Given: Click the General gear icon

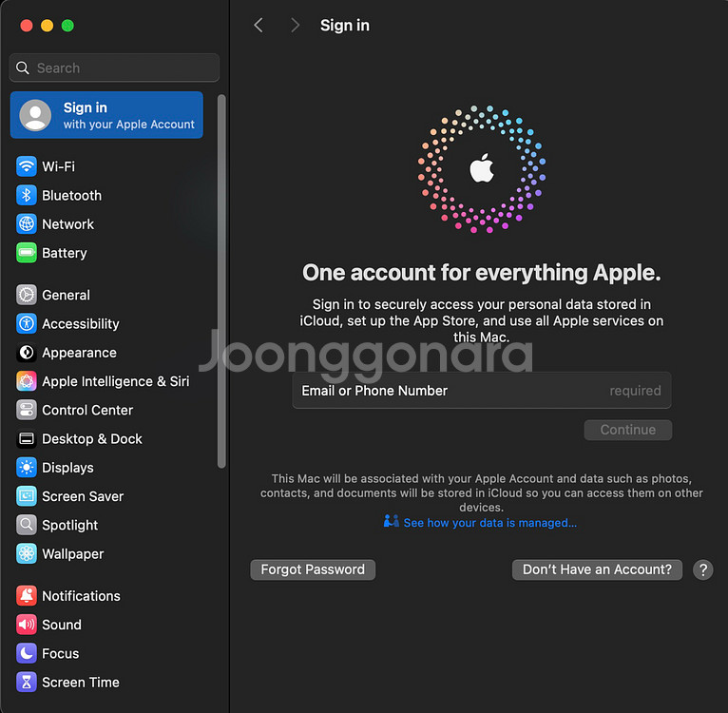Looking at the screenshot, I should pyautogui.click(x=27, y=295).
